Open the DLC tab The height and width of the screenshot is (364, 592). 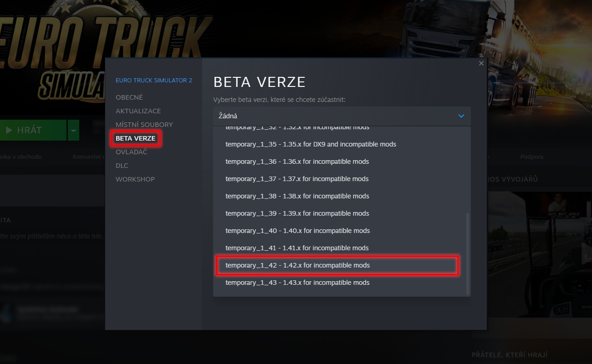[122, 166]
